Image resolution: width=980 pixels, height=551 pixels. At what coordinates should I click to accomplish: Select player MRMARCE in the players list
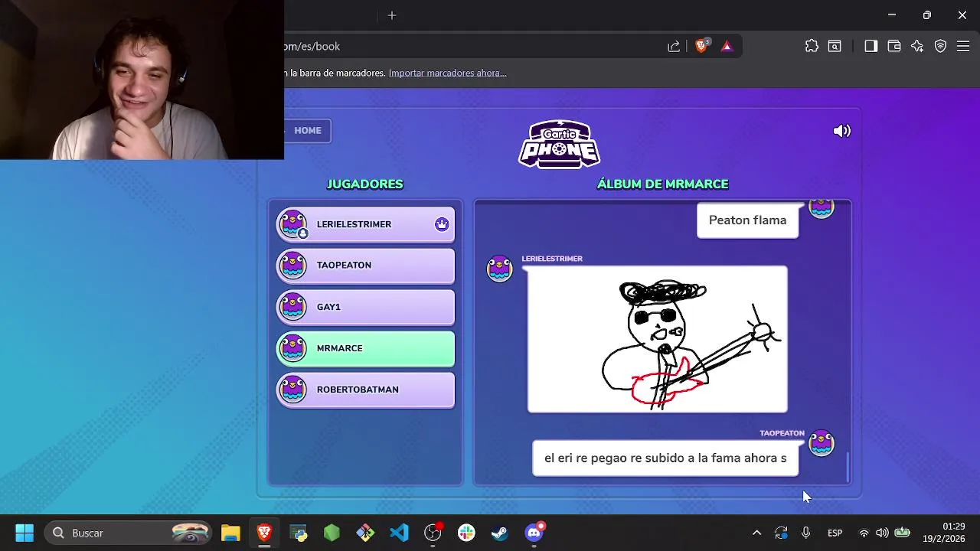click(365, 348)
